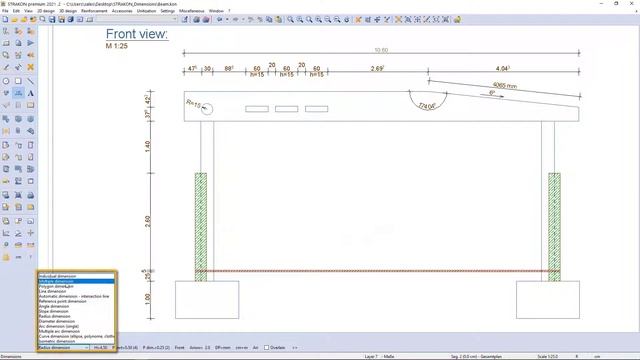Click the Open folder icon in the toolbar
The width and height of the screenshot is (640, 360).
[14, 19]
